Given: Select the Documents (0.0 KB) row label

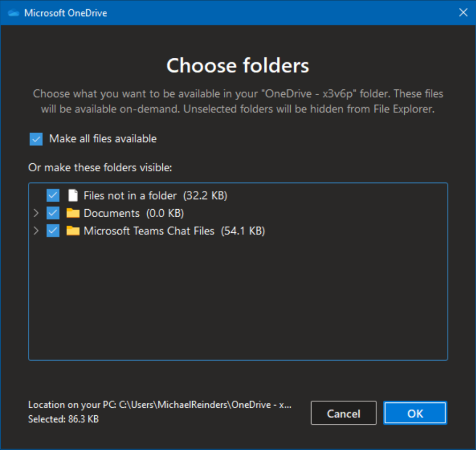Looking at the screenshot, I should coord(134,213).
